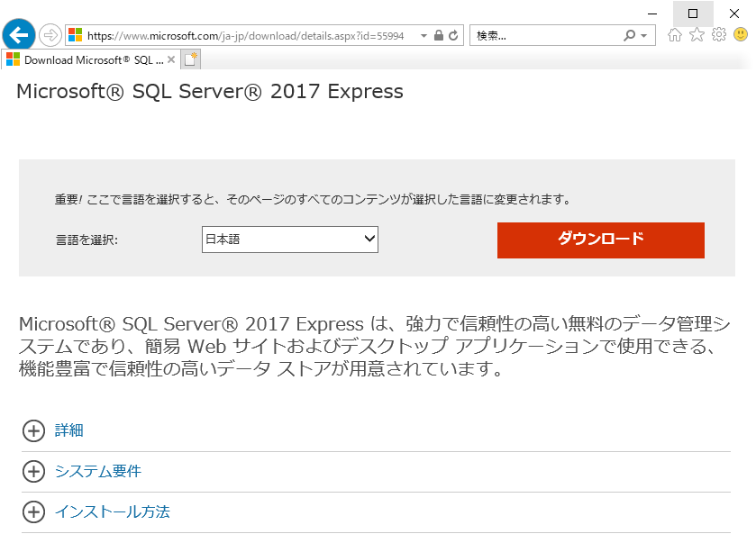Select the Download Microsoft SQL tab

click(x=92, y=59)
